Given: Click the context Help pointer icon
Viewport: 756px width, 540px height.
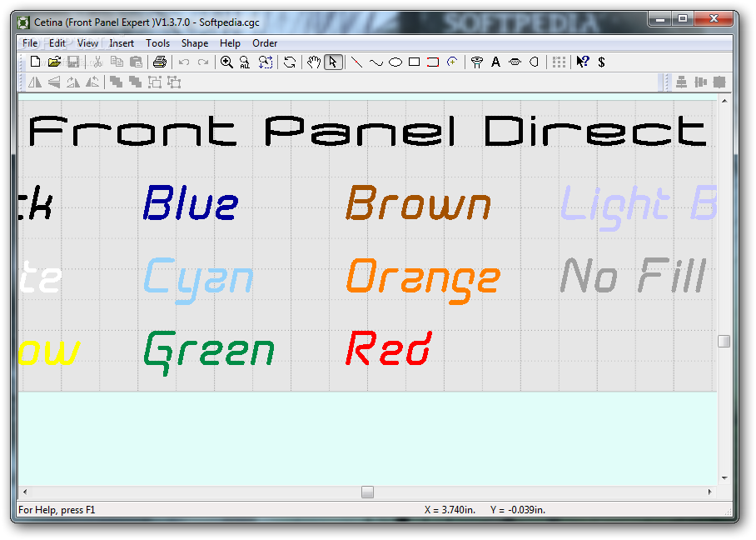Looking at the screenshot, I should click(583, 62).
